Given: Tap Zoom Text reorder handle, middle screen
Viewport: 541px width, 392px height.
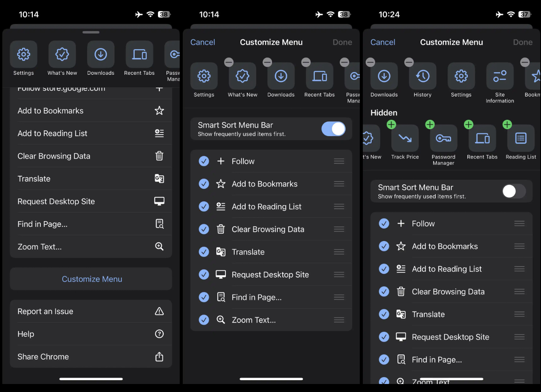Looking at the screenshot, I should 339,320.
